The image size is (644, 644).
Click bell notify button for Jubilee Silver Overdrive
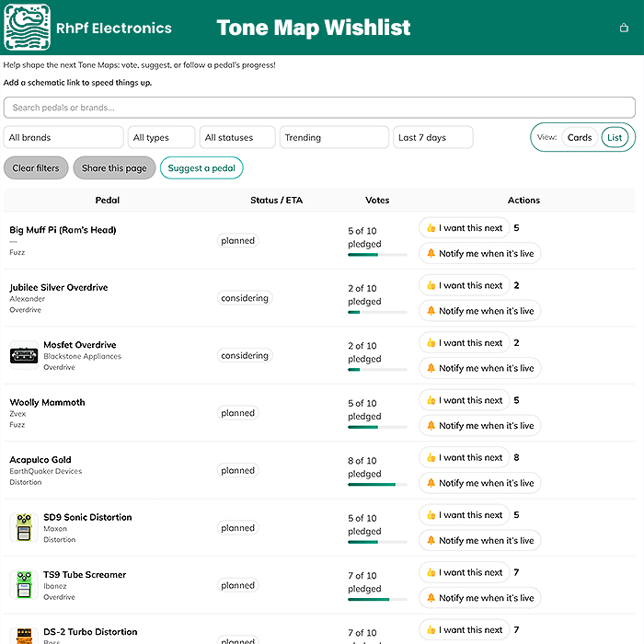pyautogui.click(x=479, y=311)
